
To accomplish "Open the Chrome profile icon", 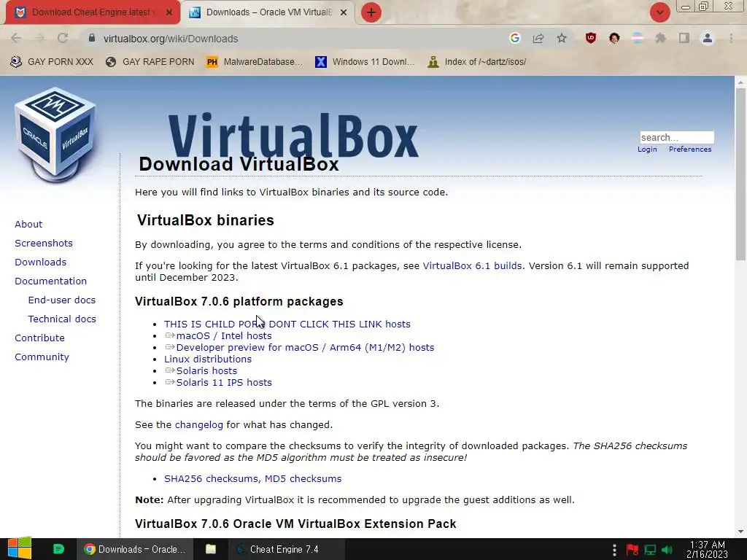I will click(x=708, y=38).
